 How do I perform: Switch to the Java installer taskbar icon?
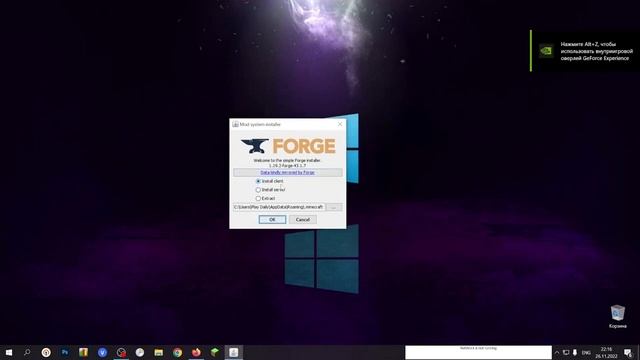[x=233, y=352]
